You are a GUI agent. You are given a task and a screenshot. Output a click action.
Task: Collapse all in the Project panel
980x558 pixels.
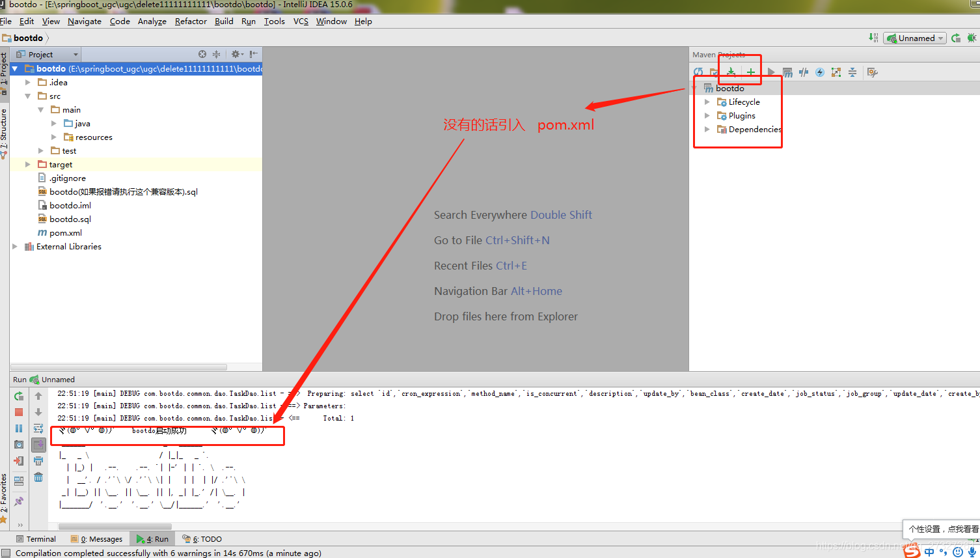[216, 54]
